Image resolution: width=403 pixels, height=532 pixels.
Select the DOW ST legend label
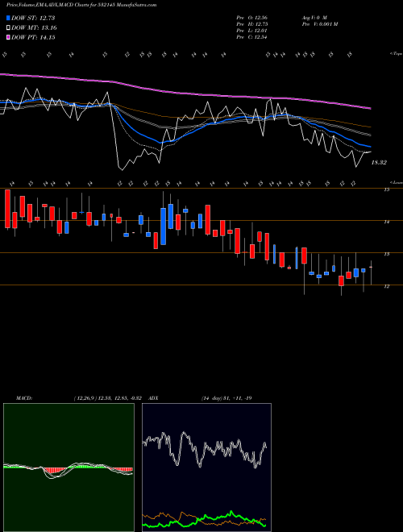(33, 18)
